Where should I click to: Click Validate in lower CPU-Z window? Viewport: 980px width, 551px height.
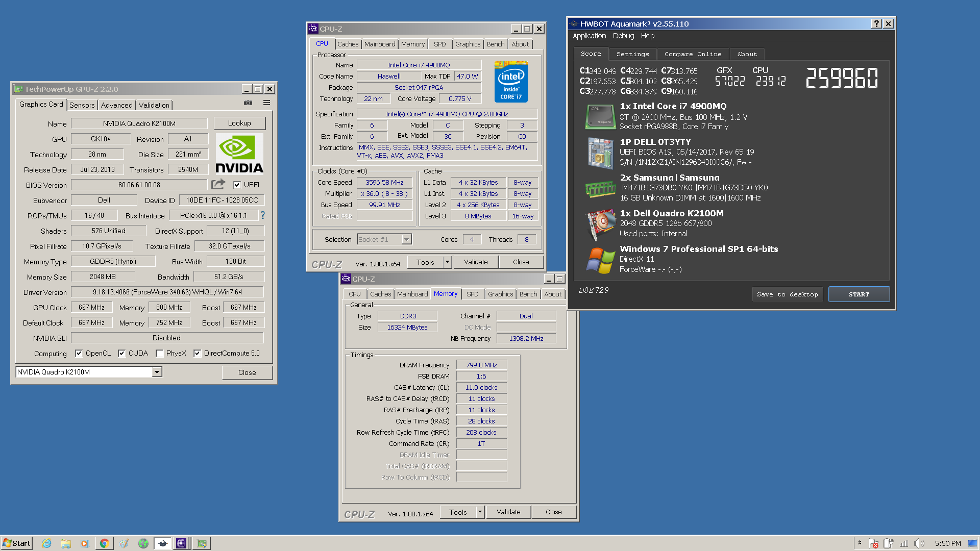508,512
